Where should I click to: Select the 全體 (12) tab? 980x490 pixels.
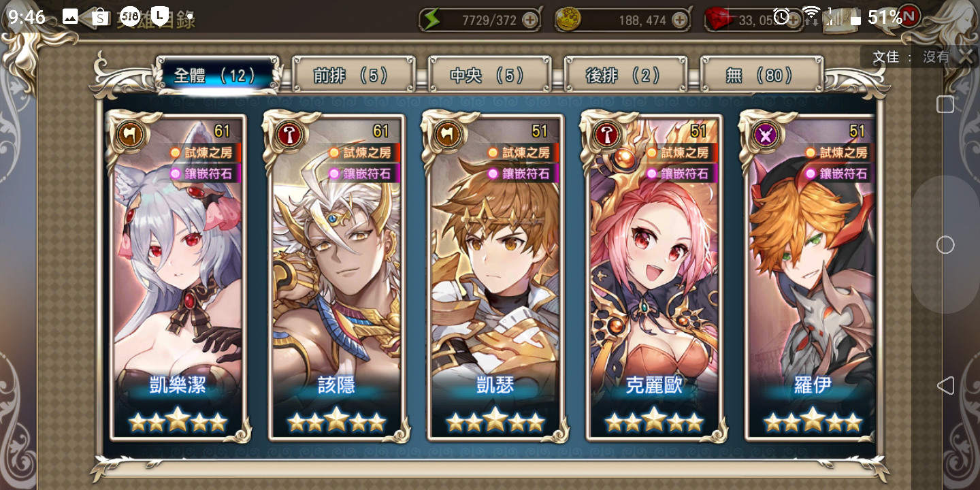tap(217, 75)
